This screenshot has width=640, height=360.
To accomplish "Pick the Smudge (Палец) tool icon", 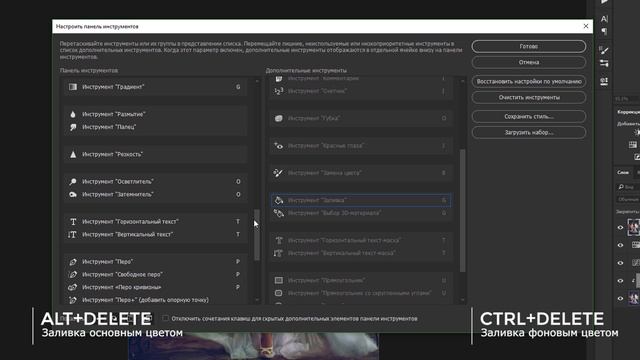I will point(73,127).
